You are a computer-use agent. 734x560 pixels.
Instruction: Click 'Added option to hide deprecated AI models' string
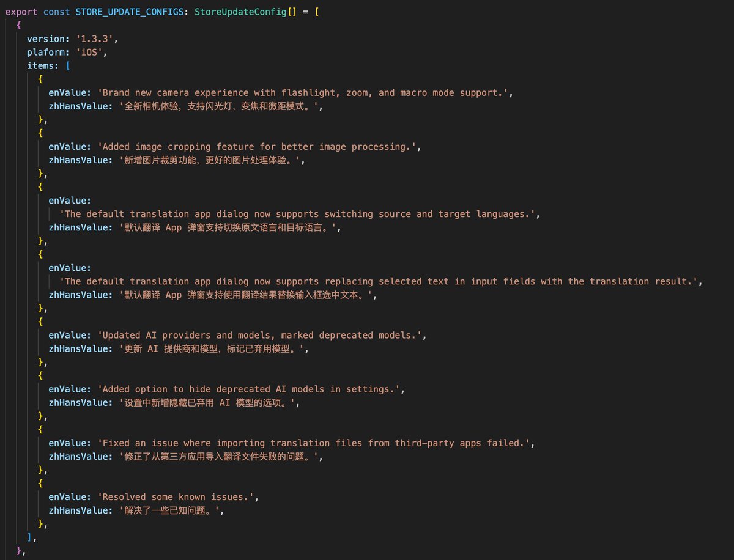coord(249,389)
